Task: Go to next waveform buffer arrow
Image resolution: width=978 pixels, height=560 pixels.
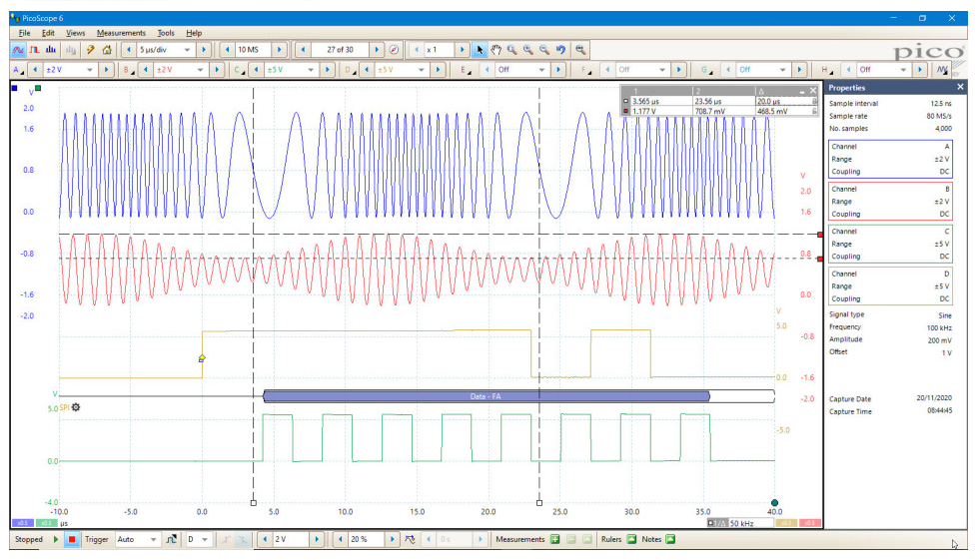Action: click(377, 50)
